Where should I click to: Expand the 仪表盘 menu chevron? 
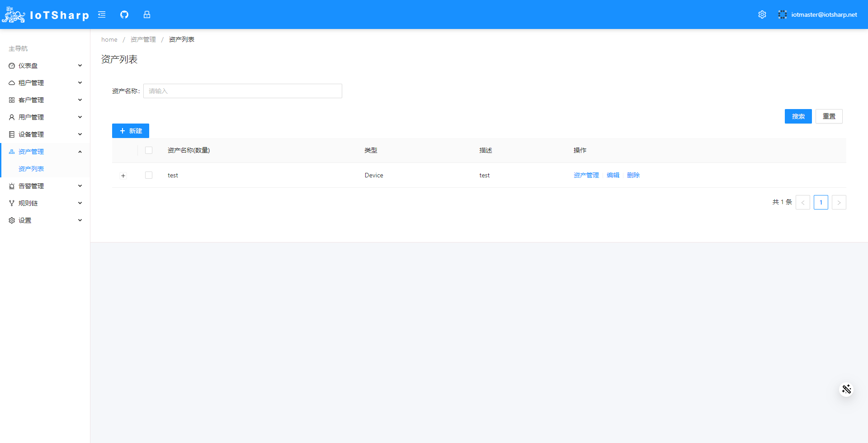pos(80,66)
